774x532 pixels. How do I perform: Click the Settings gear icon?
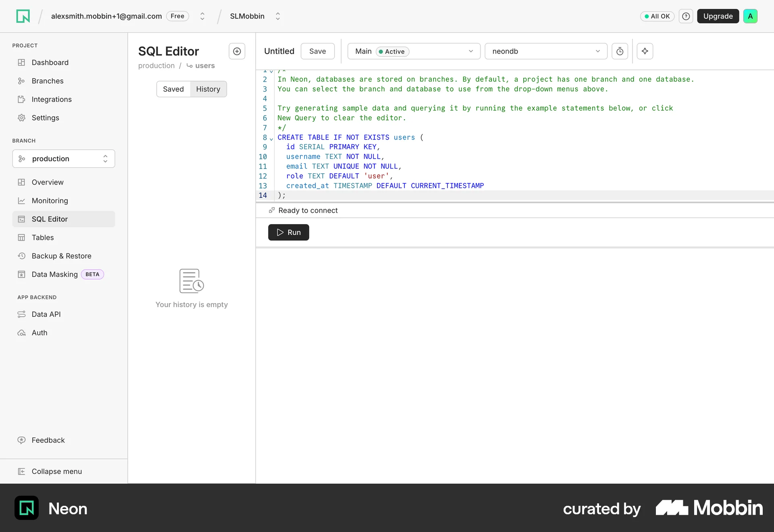tap(21, 118)
